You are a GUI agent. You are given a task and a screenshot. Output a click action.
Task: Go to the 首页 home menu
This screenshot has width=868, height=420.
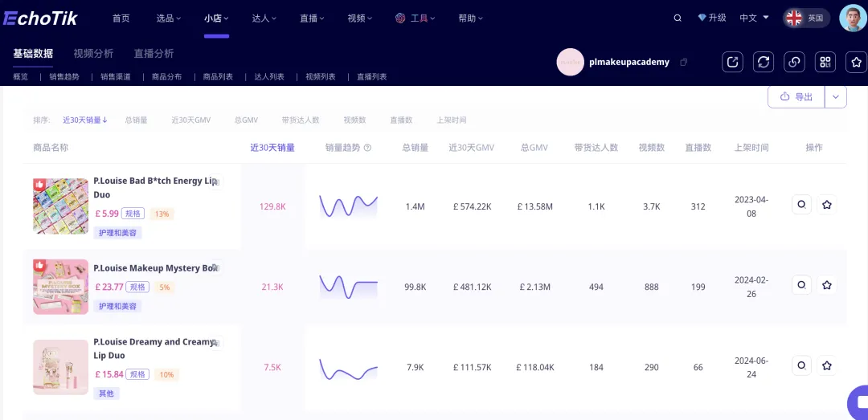click(121, 18)
